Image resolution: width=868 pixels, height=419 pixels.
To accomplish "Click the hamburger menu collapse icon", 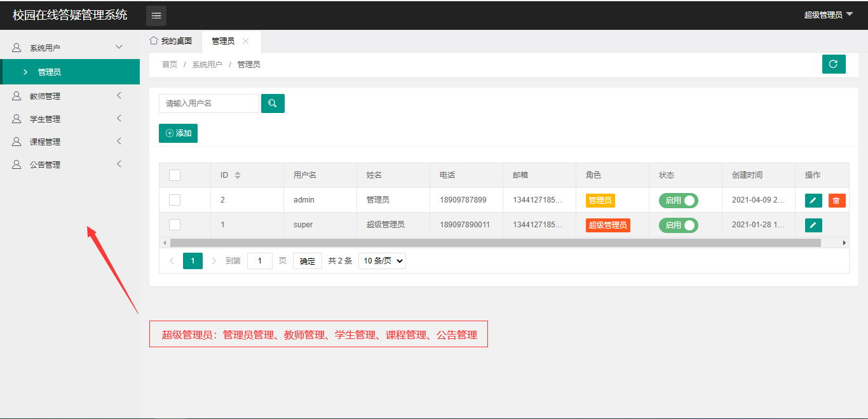I will pyautogui.click(x=156, y=16).
